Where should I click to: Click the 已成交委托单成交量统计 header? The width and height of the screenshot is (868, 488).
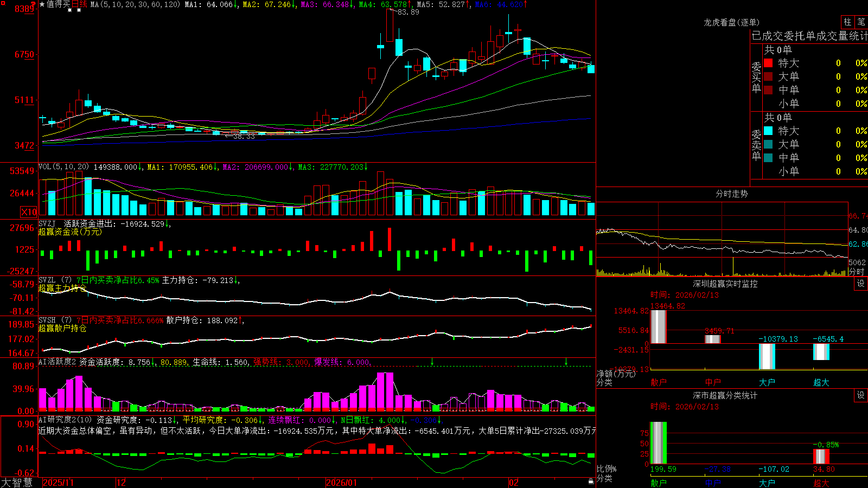pos(809,36)
